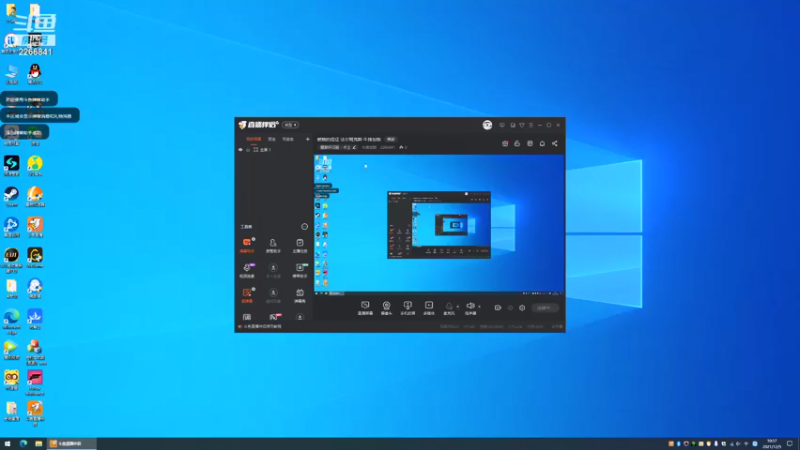Expand the dropdown arrow beside the speaker
This screenshot has height=450, width=800.
pos(479,307)
